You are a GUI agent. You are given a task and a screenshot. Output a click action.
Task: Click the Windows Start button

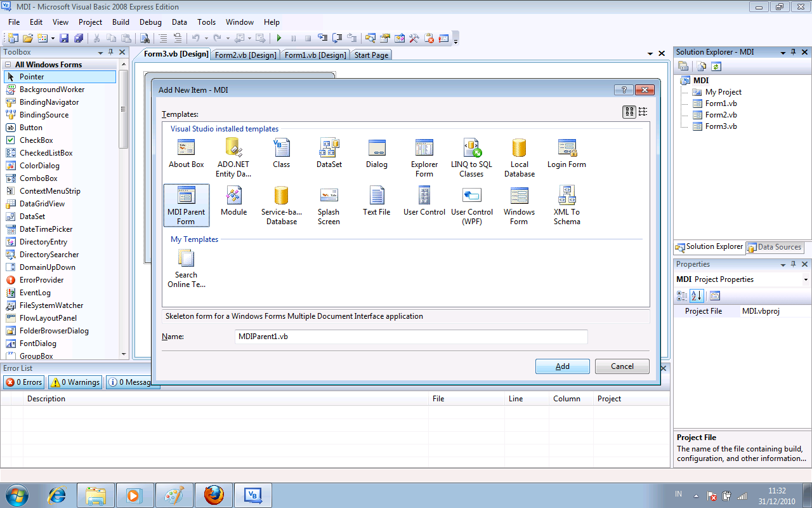[16, 495]
